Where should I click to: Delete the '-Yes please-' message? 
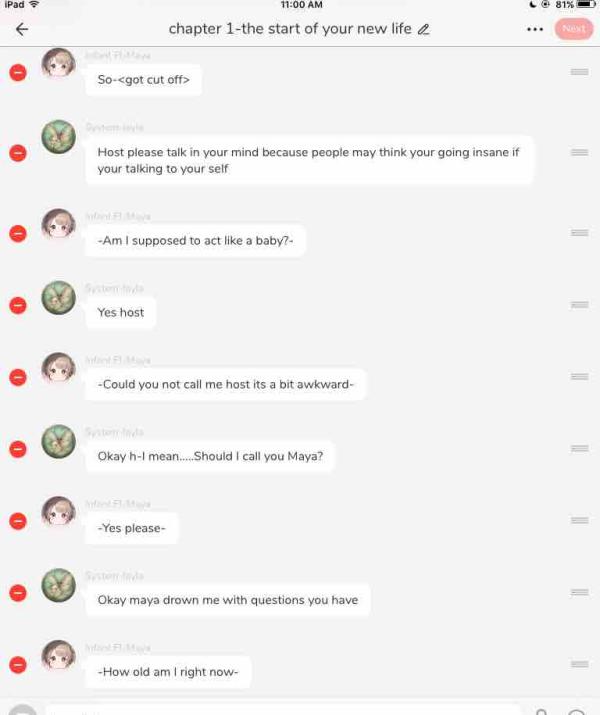(18, 521)
